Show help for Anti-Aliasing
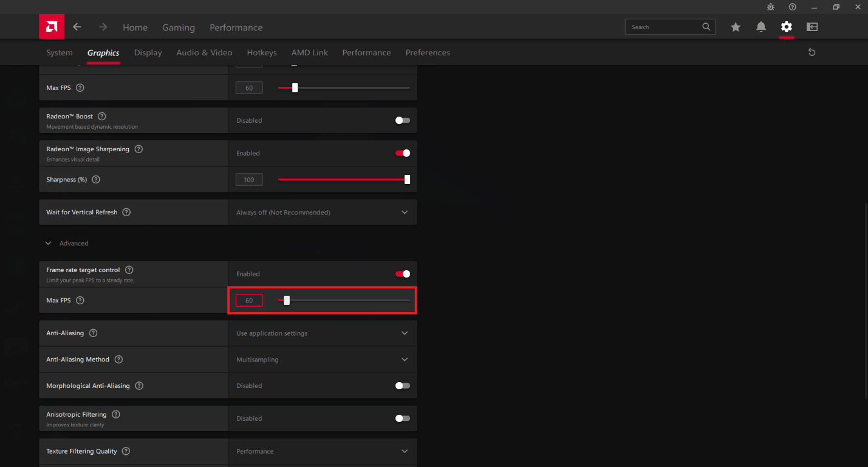The image size is (868, 467). [x=93, y=333]
